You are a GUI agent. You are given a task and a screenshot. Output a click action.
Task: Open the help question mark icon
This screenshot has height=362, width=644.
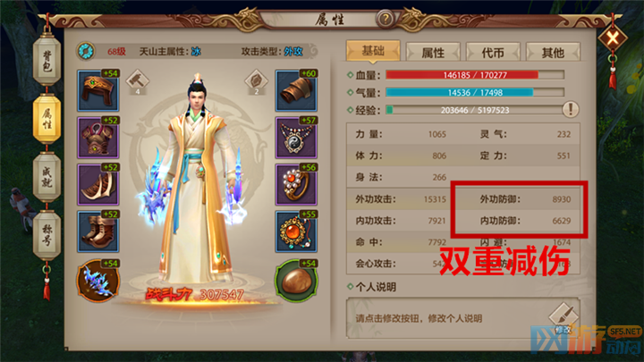coord(386,19)
